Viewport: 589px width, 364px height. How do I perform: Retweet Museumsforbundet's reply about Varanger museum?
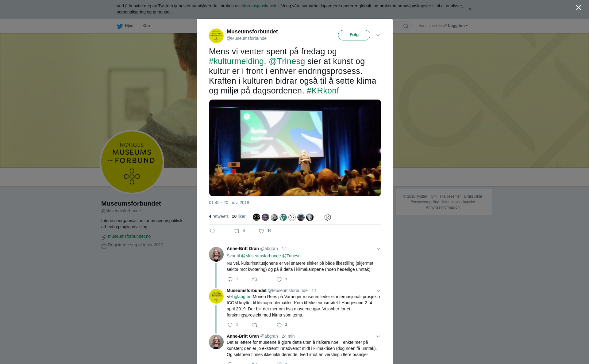tap(255, 325)
